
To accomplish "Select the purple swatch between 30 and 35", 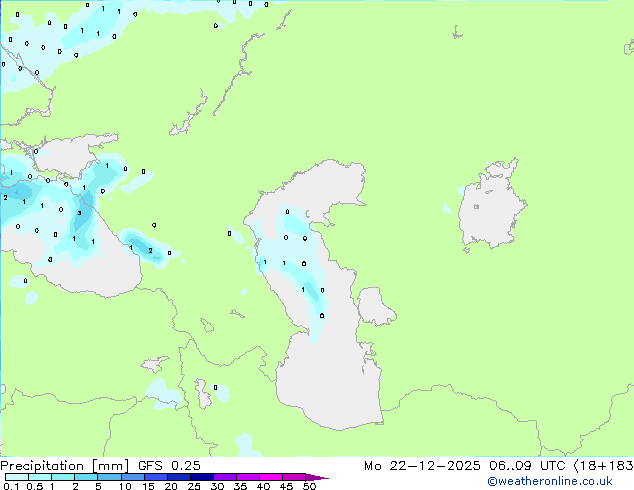I will [x=225, y=477].
